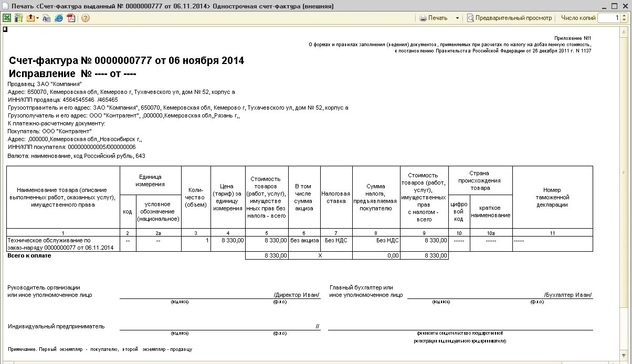632x364 pixels.
Task: Click the price cell 8 330,00 in column 4
Action: (x=228, y=244)
